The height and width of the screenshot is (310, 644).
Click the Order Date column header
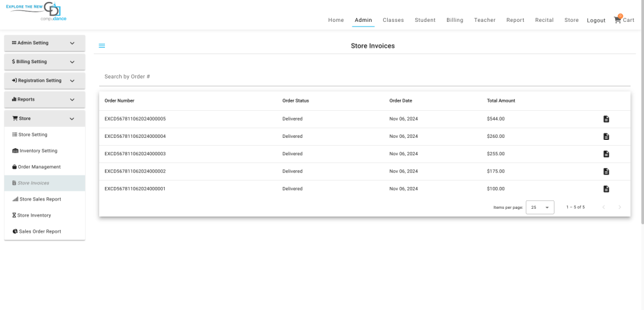[x=401, y=101]
